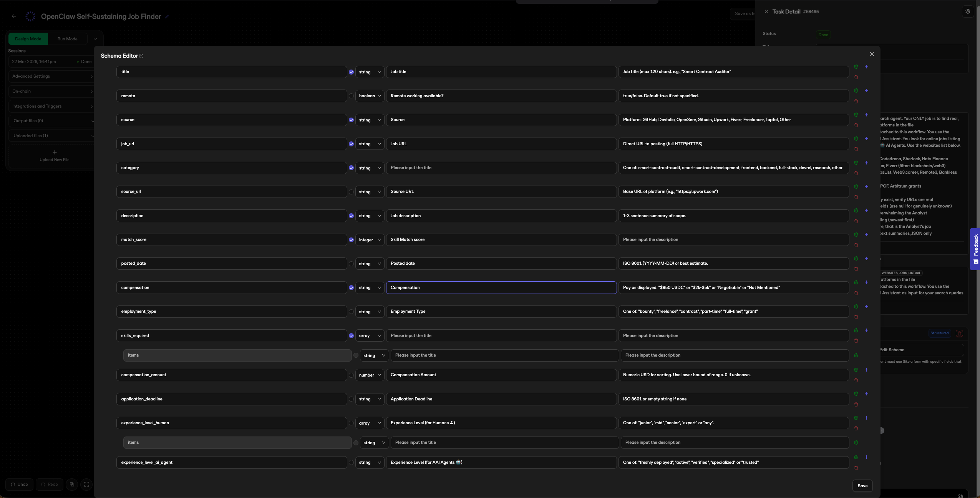The width and height of the screenshot is (980, 498).
Task: Open Uploaded files (1) section
Action: click(51, 136)
